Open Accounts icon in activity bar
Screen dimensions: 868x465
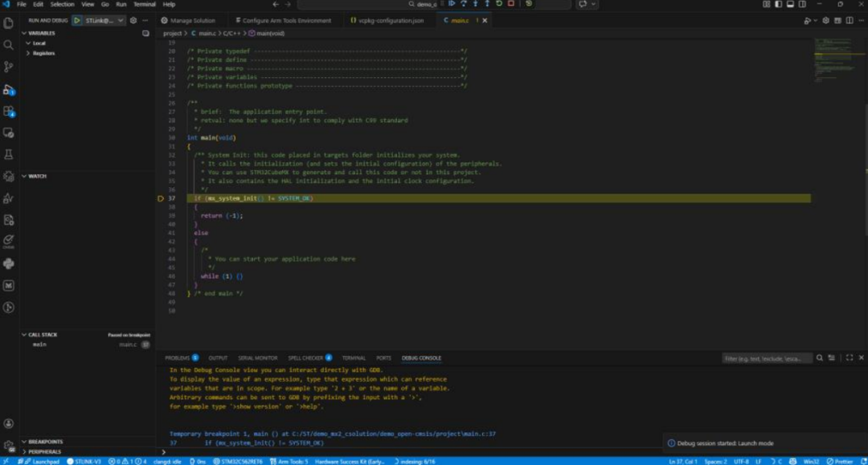click(x=8, y=424)
